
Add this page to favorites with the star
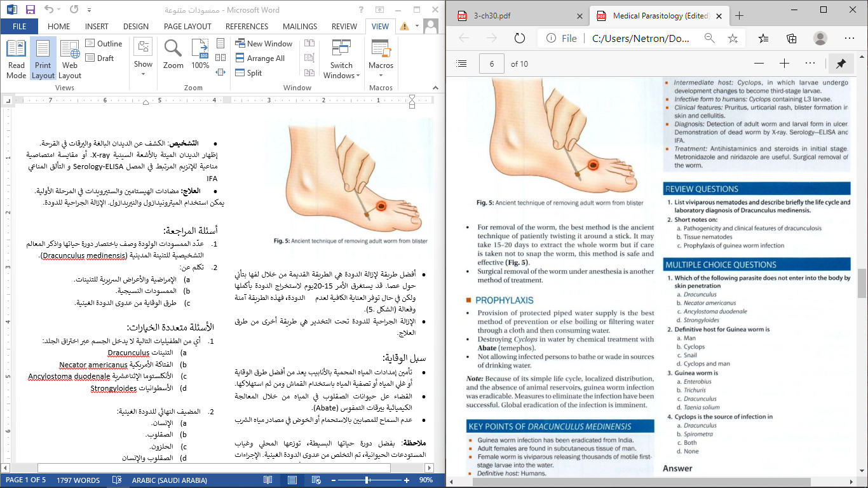click(x=733, y=38)
